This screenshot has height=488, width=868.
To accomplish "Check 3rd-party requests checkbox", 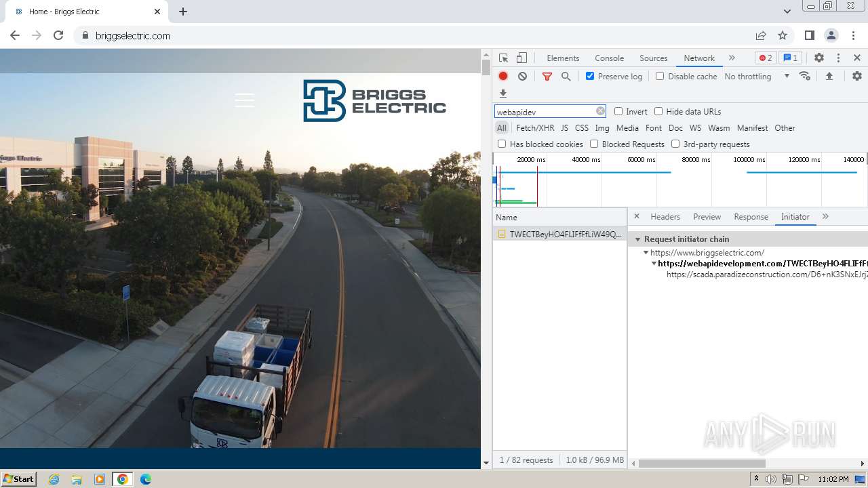I will point(675,144).
